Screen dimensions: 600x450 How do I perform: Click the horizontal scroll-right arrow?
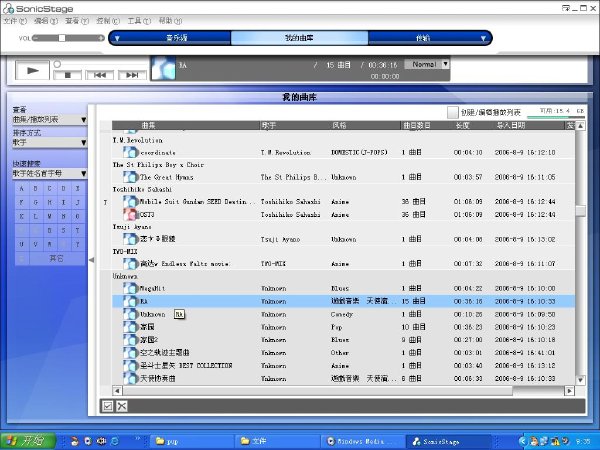(x=569, y=391)
